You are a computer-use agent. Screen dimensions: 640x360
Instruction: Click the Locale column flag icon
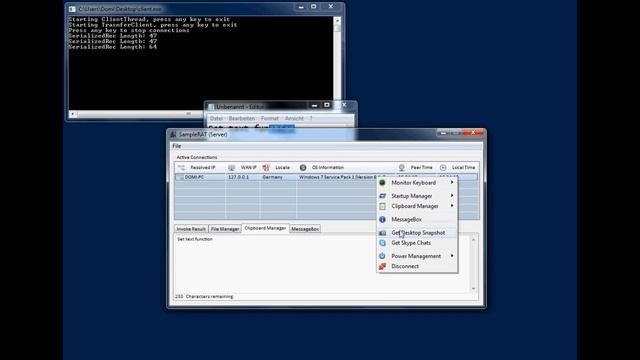click(266, 167)
